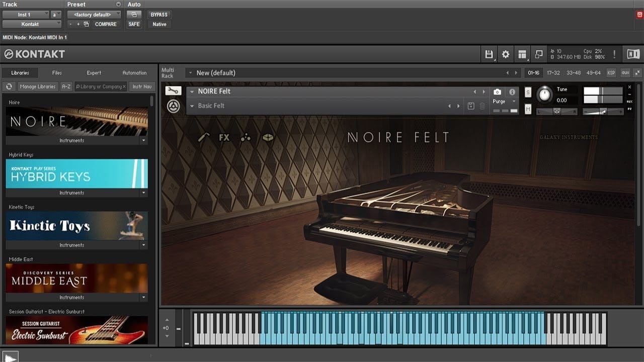Sort libraries with A-Z button
The width and height of the screenshot is (644, 362).
pos(66,86)
